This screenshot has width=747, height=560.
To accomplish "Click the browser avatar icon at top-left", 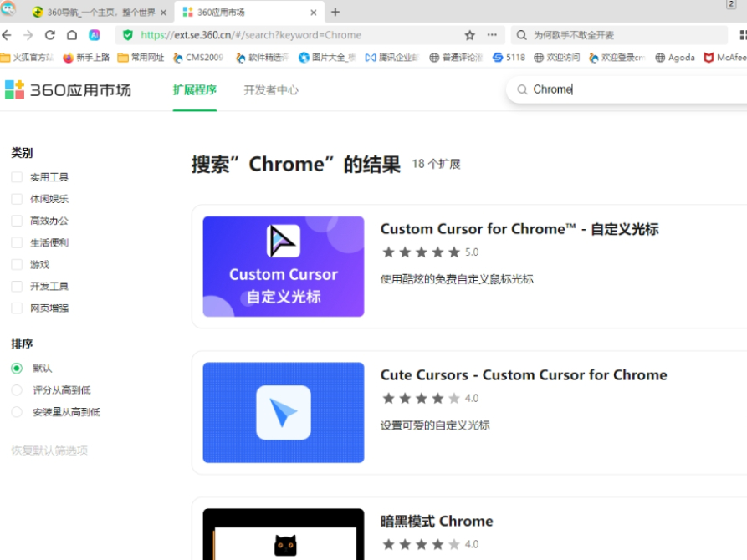I will click(8, 8).
